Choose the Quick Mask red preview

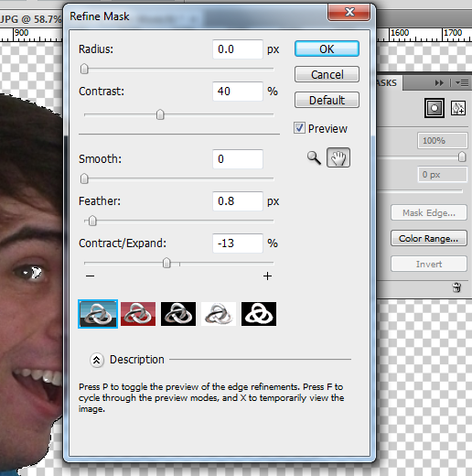click(138, 314)
